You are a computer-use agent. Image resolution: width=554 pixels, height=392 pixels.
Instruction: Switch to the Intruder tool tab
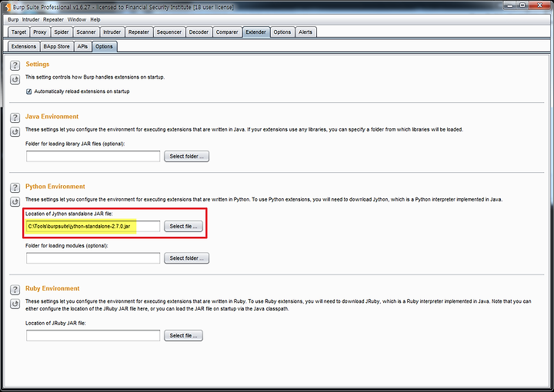pos(112,32)
